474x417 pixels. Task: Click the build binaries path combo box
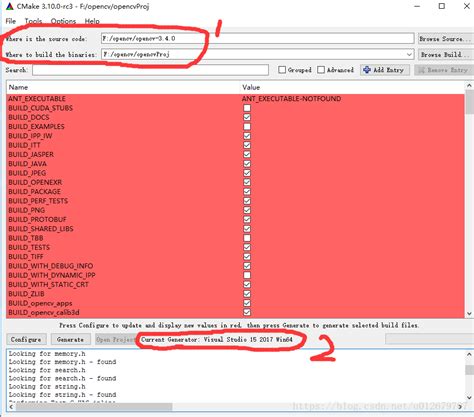tap(257, 54)
